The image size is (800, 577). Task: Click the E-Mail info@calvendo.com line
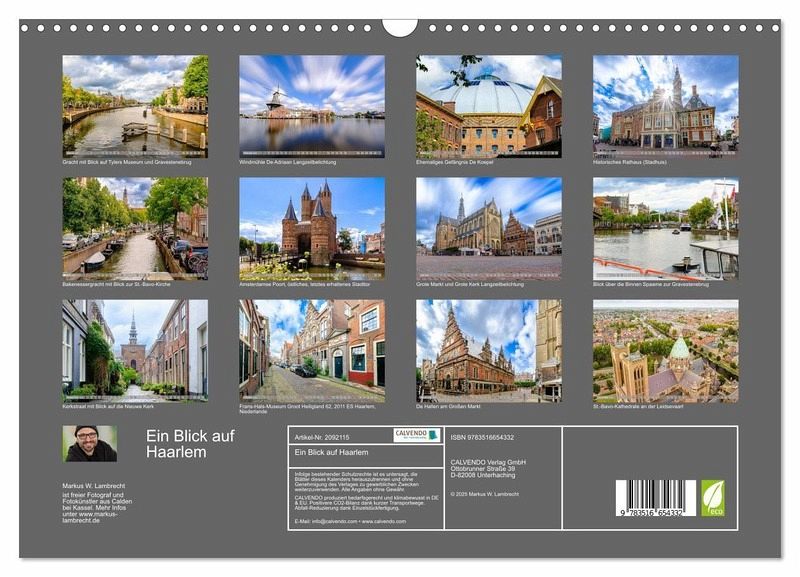pos(351,521)
